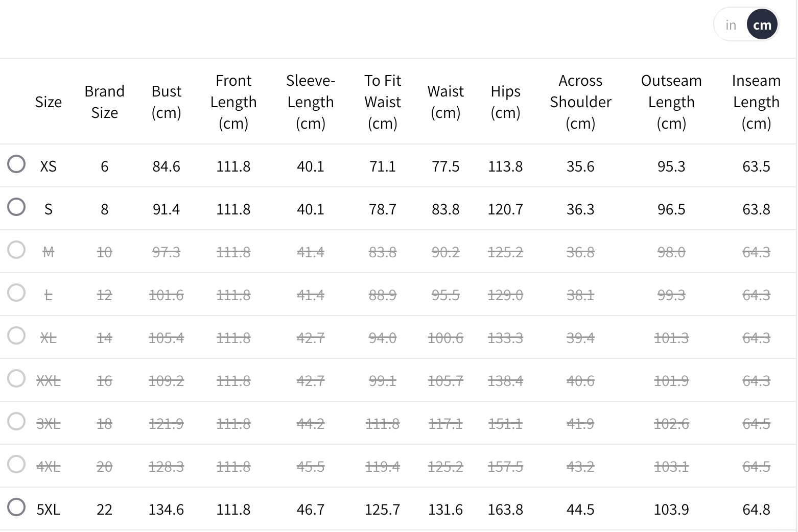Select the 5XL size radio button

click(x=16, y=507)
